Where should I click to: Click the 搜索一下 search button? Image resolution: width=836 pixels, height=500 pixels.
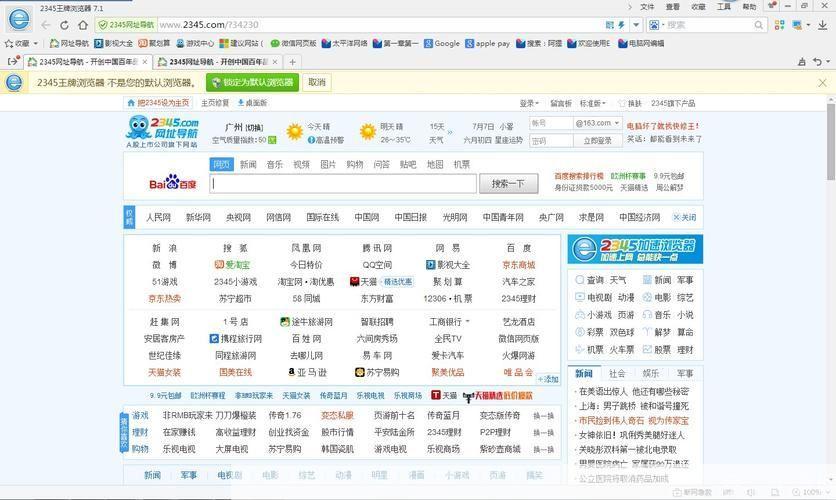click(508, 184)
